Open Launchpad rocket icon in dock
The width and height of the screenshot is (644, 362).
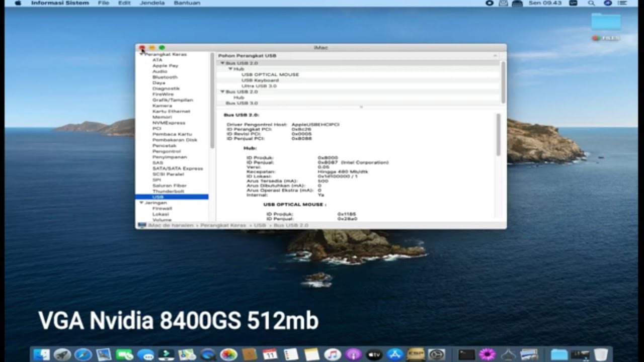click(x=62, y=354)
